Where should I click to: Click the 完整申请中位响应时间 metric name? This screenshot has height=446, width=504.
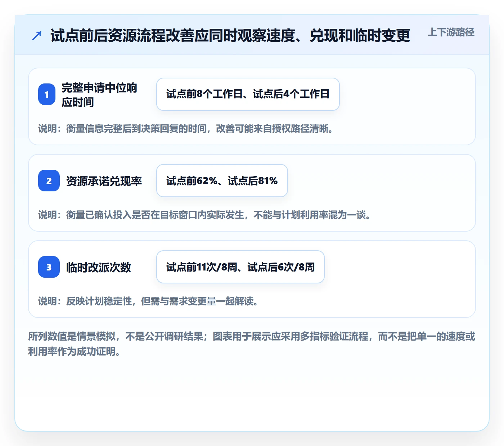click(x=99, y=95)
